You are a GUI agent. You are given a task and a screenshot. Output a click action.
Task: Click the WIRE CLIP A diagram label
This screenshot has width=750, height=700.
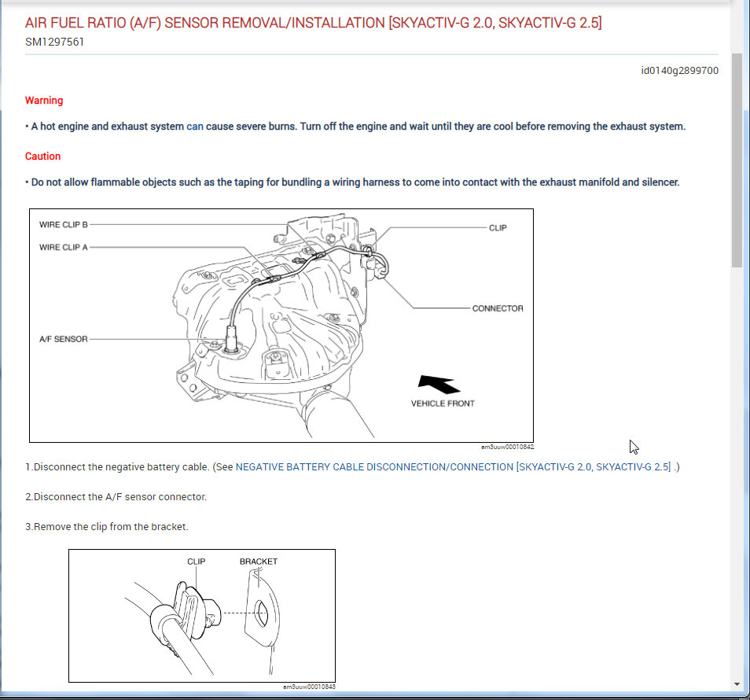[64, 248]
